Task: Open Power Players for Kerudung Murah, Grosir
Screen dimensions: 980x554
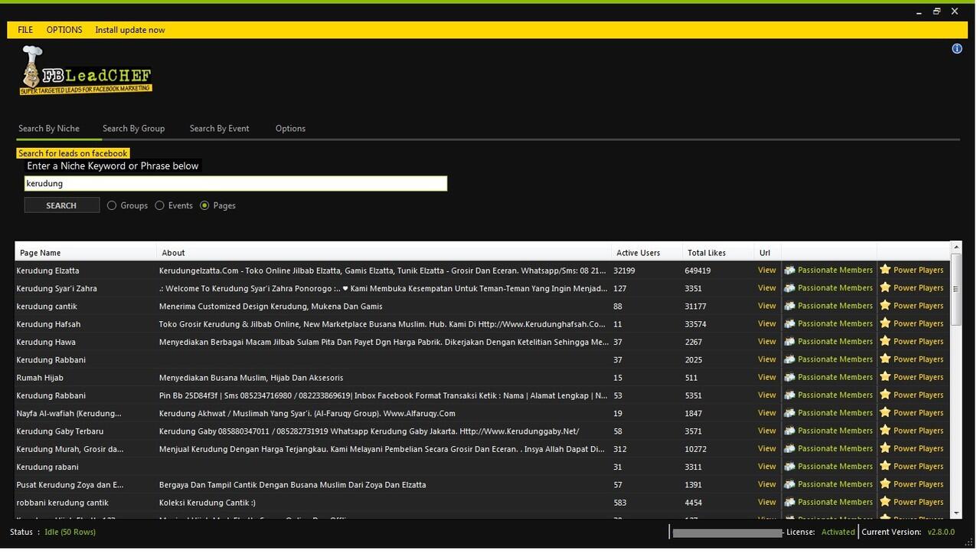Action: coord(911,448)
